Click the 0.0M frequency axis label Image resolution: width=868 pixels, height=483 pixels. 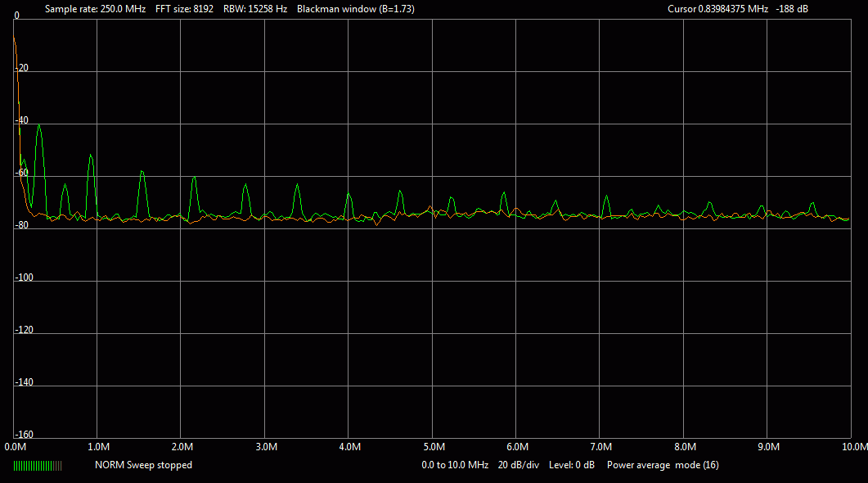15,447
